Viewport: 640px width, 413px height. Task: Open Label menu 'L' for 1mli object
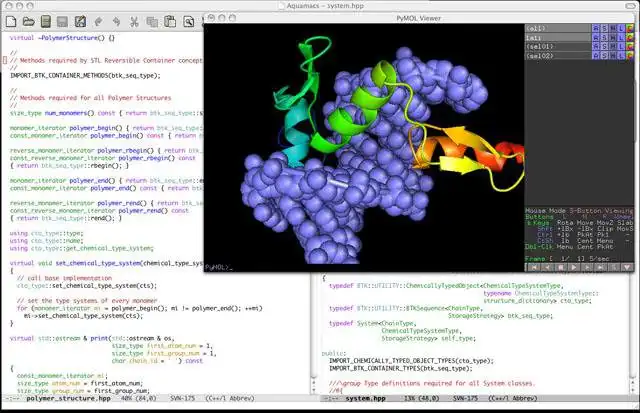(x=622, y=37)
